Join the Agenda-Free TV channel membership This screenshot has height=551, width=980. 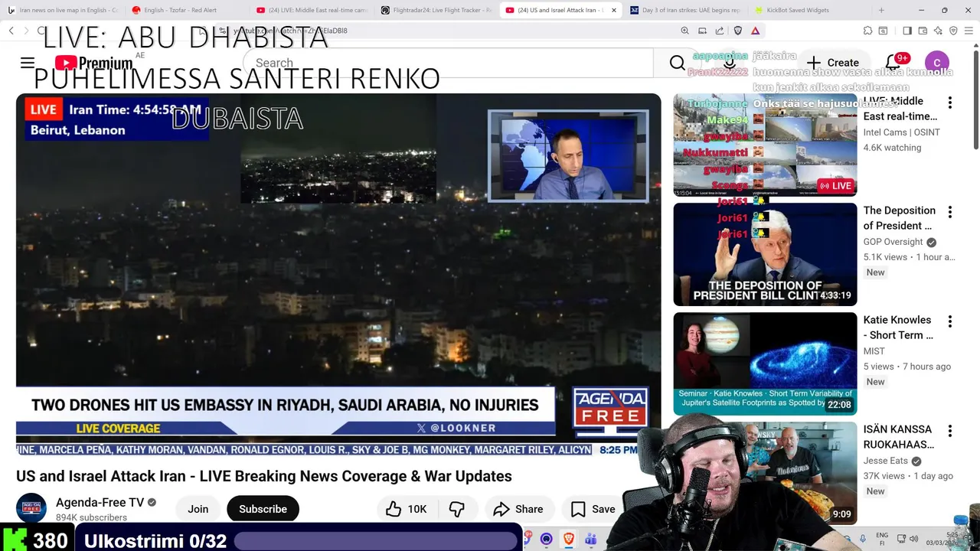coord(198,509)
